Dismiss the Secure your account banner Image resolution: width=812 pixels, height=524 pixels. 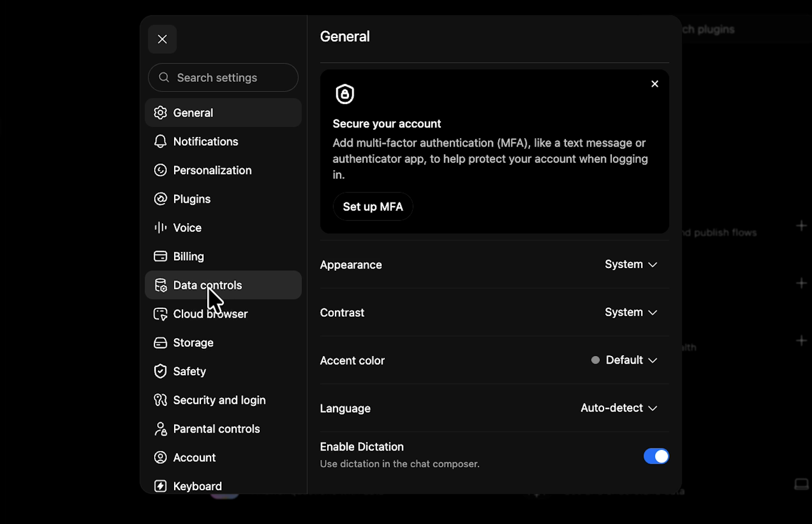click(x=655, y=84)
